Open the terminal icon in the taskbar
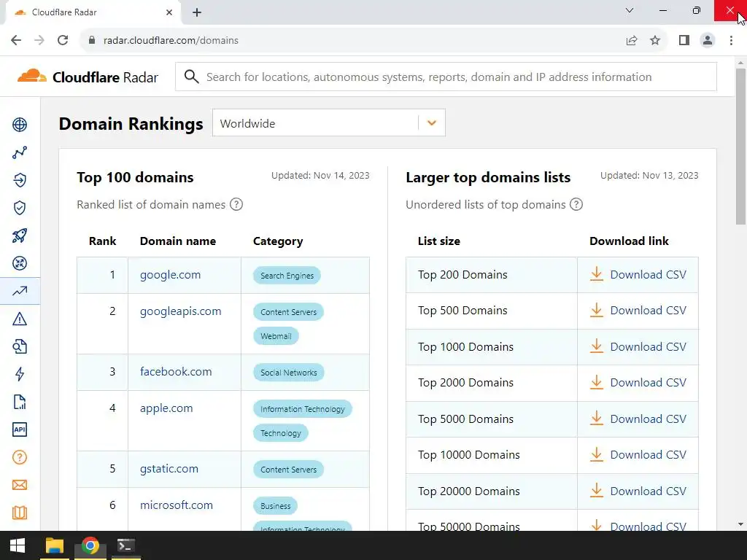This screenshot has height=560, width=747. (x=126, y=545)
